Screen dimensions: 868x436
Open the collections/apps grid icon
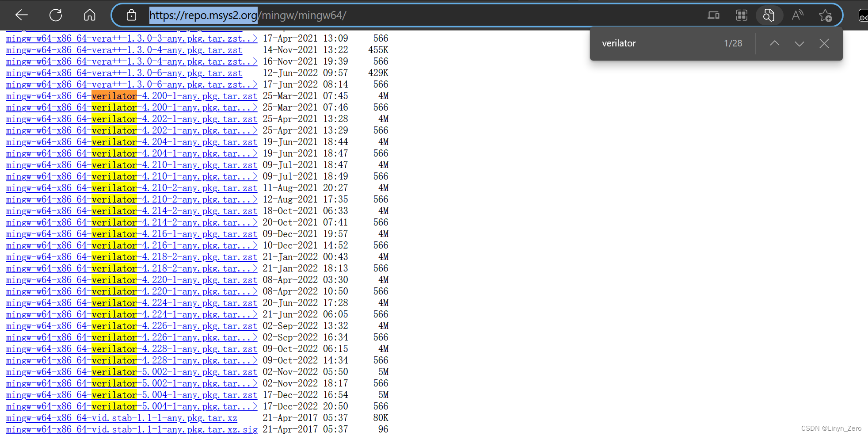click(x=742, y=15)
